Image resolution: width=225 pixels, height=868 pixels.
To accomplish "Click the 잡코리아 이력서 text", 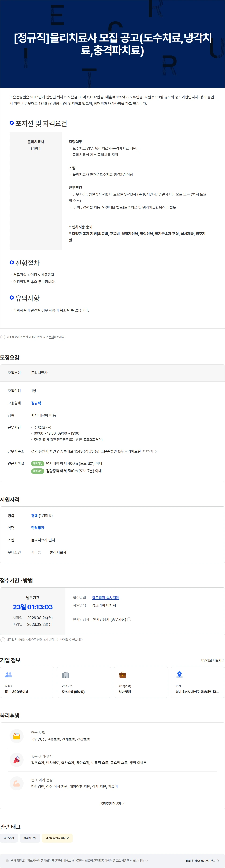I will point(104,605).
